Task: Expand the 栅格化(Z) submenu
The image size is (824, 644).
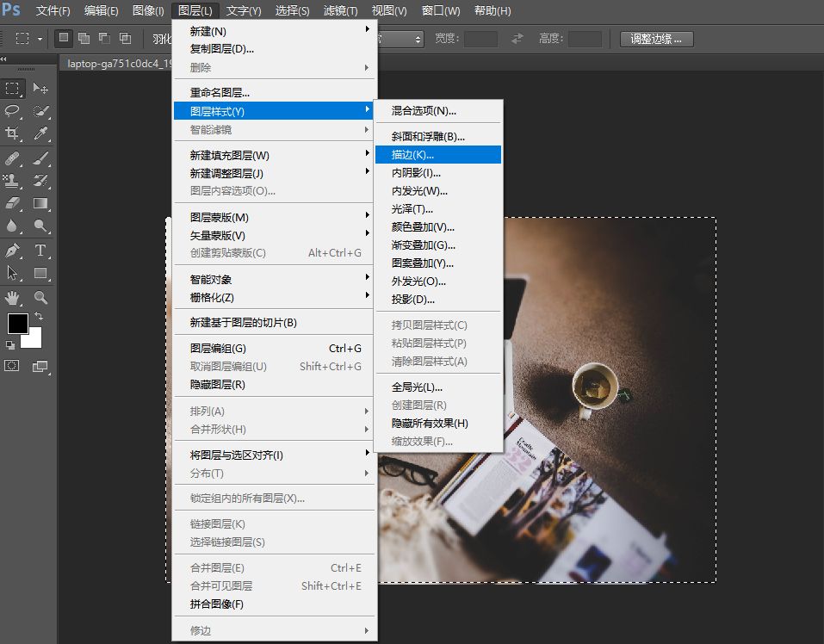Action: pos(275,297)
